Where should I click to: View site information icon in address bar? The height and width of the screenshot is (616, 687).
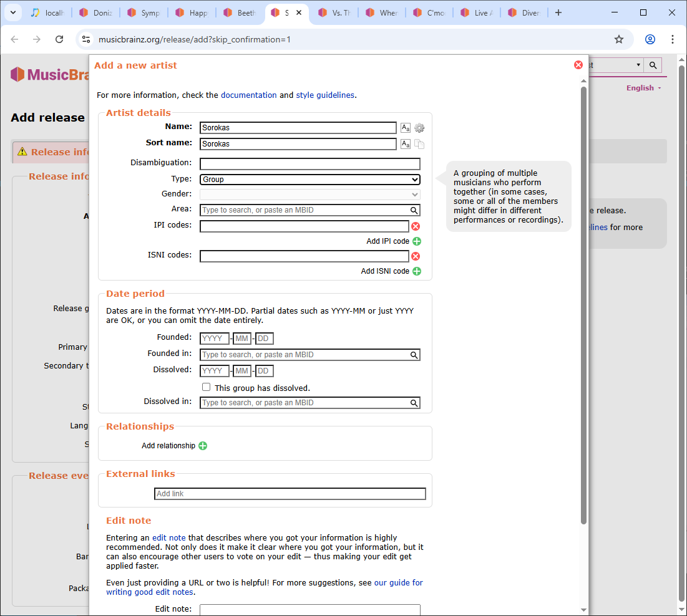tap(86, 39)
